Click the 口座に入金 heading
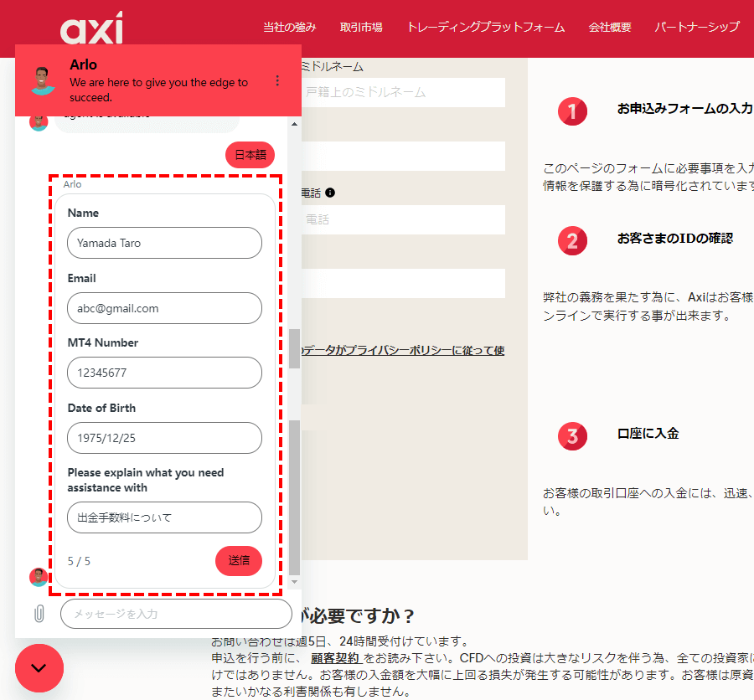This screenshot has width=754, height=700. click(648, 434)
